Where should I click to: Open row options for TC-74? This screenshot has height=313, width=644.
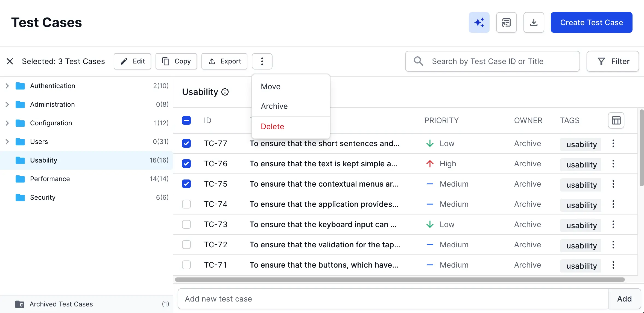613,204
